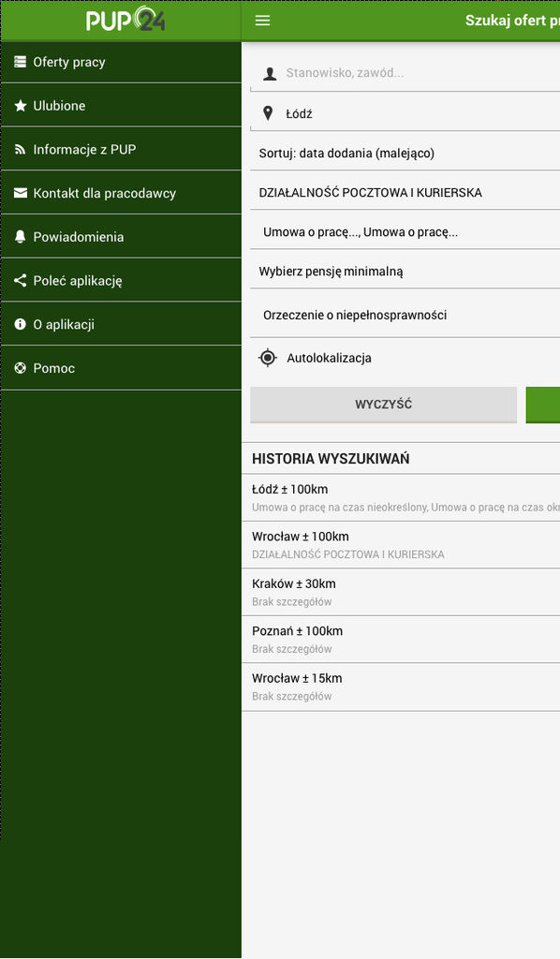This screenshot has width=560, height=959.
Task: Select Poznań ± 100km history entry
Action: [x=401, y=639]
